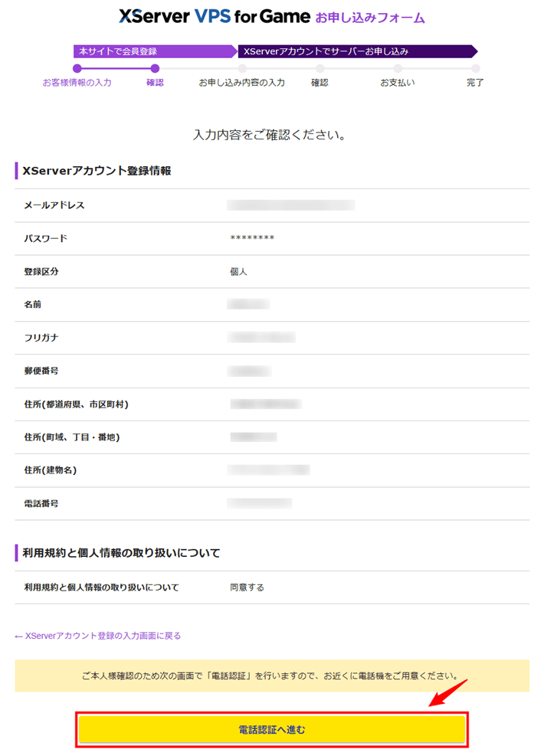Click the XServer VPS for Game logo
The height and width of the screenshot is (756, 544).
point(214,17)
